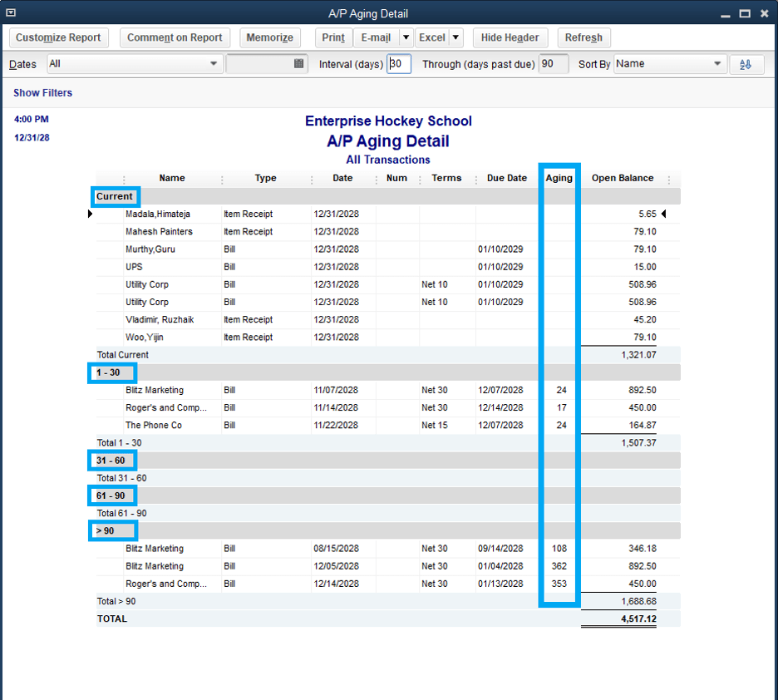Viewport: 778px width, 700px height.
Task: Open the E-mail dropdown arrow
Action: click(x=406, y=37)
